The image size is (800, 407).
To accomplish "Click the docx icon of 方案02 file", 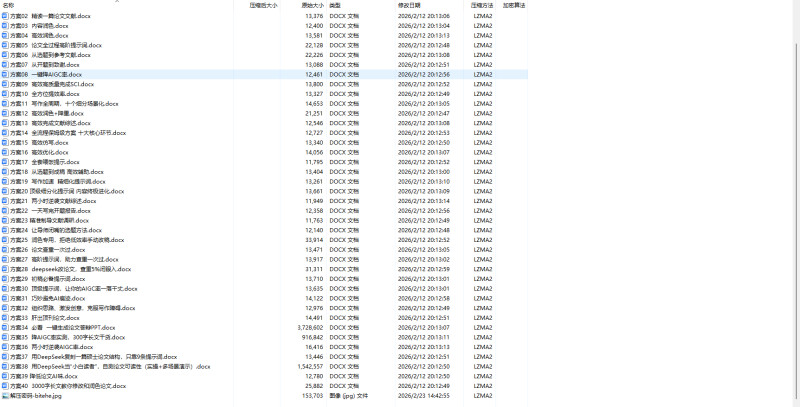I will (x=5, y=16).
